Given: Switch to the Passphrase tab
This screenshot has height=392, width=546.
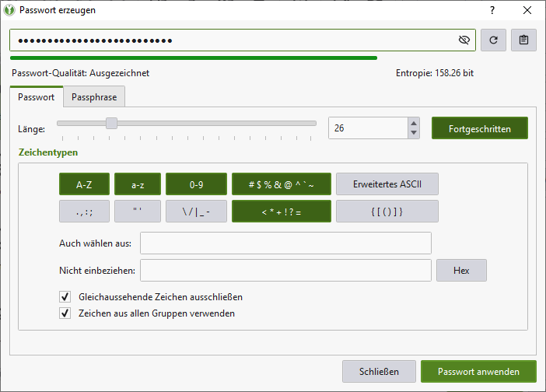Looking at the screenshot, I should click(94, 98).
